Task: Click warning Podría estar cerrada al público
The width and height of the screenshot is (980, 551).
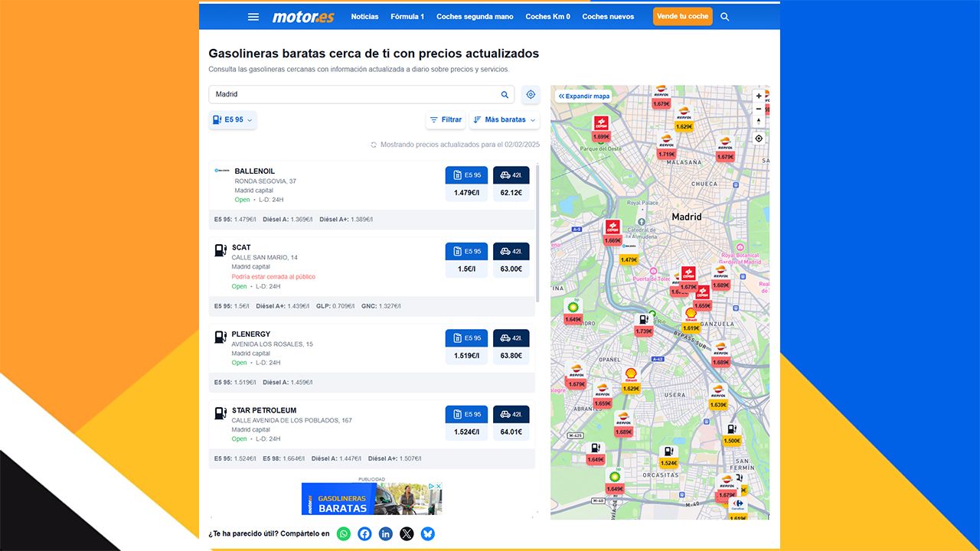Action: pyautogui.click(x=273, y=277)
